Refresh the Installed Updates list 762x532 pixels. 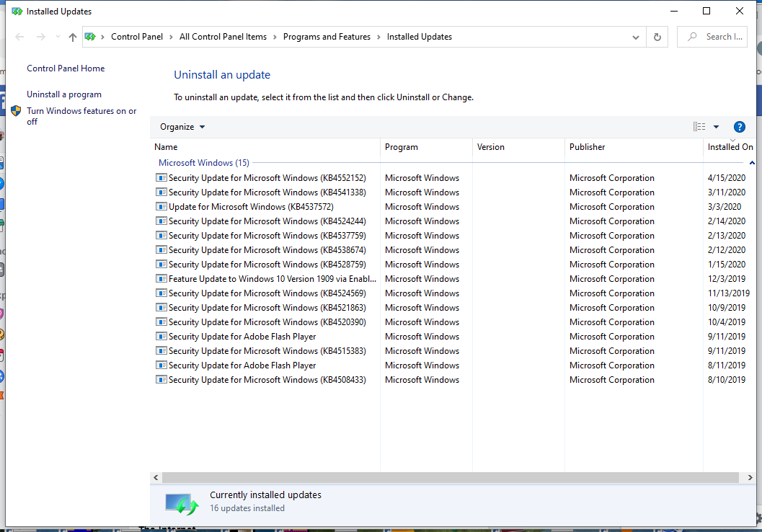pos(657,37)
